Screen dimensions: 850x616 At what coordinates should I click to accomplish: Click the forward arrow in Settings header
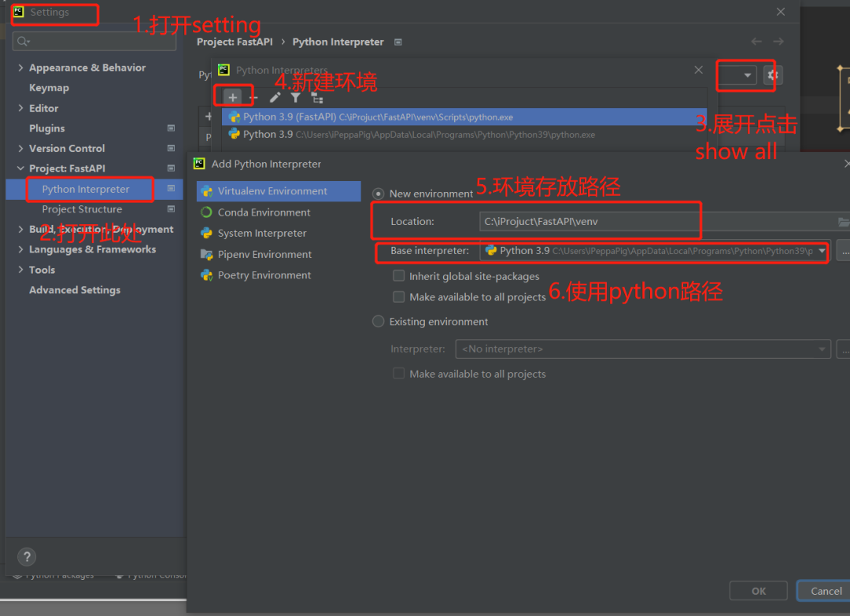coord(778,42)
